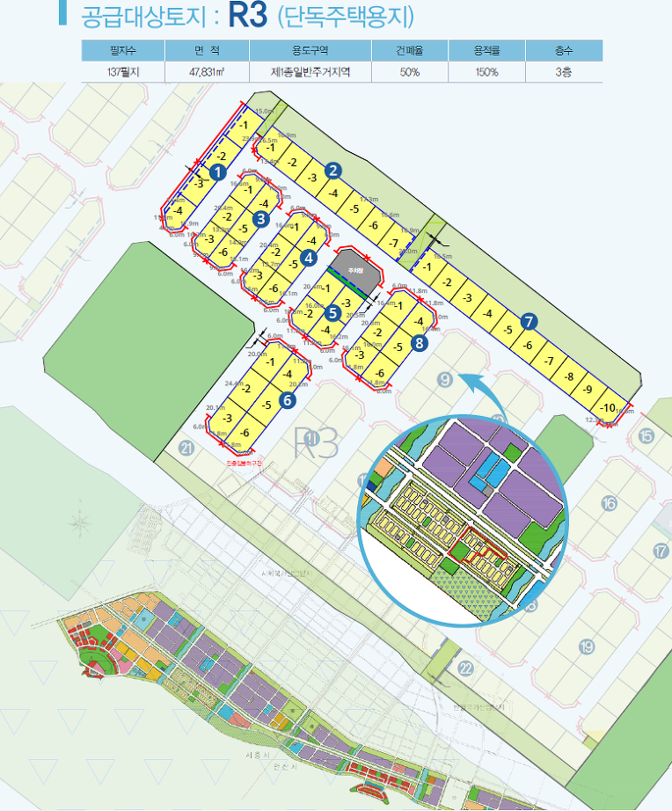The width and height of the screenshot is (672, 811).
Task: Click the large green park area
Action: (150, 349)
